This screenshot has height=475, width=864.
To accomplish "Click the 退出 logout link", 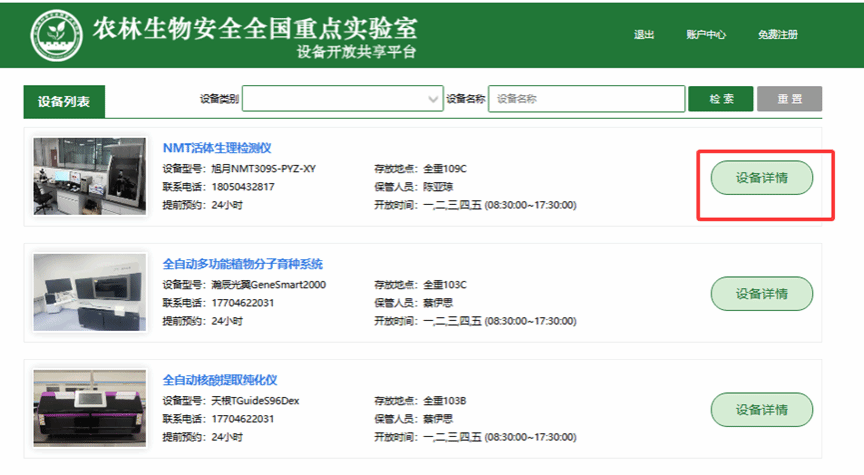I will tap(644, 35).
